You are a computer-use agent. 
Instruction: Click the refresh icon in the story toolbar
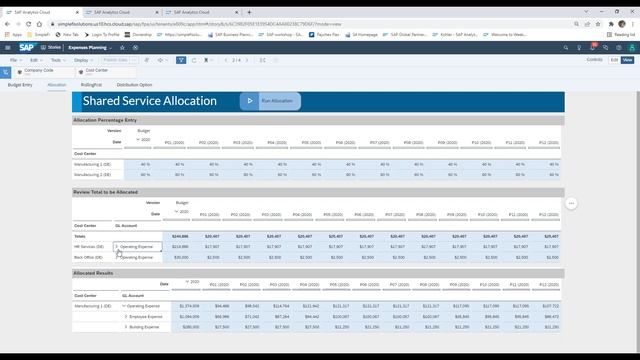(194, 60)
